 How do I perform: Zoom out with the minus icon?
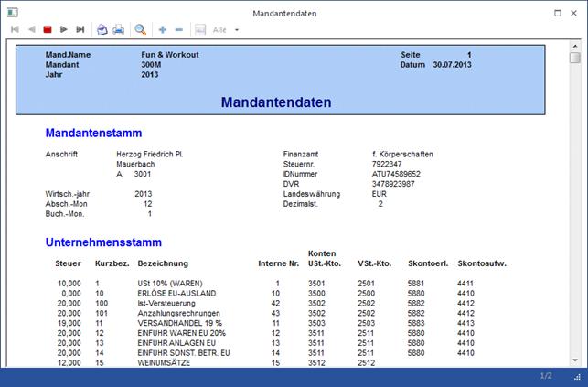point(178,29)
